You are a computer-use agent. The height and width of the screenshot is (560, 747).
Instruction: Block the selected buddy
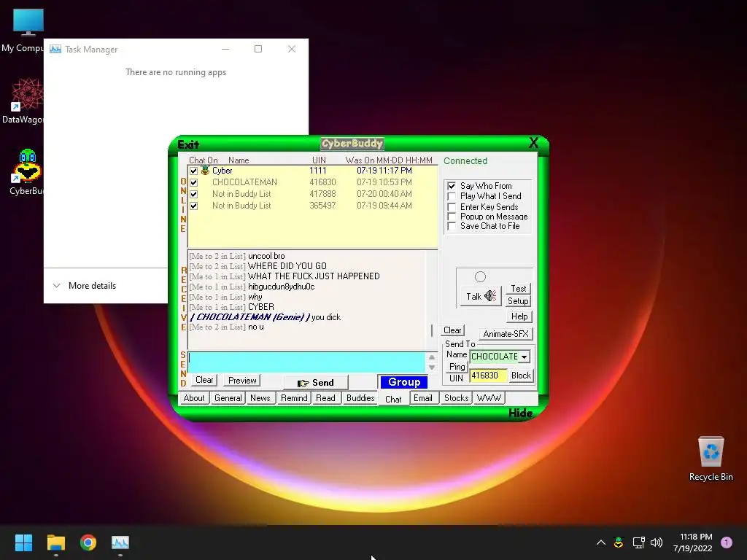pos(521,376)
